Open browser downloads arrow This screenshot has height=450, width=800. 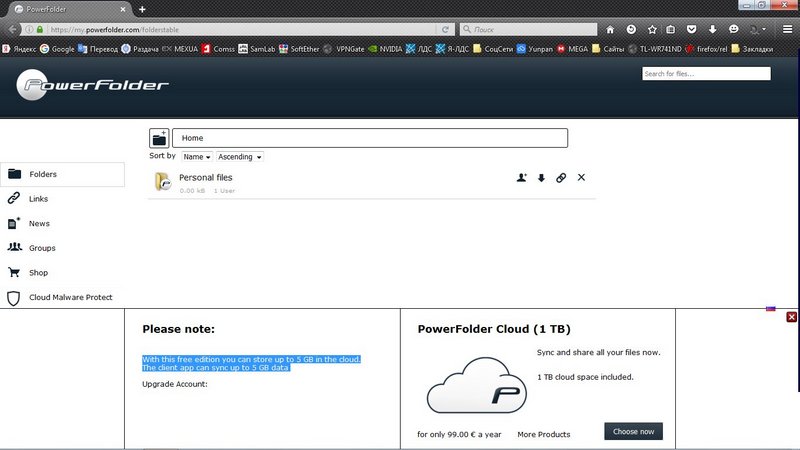(712, 30)
